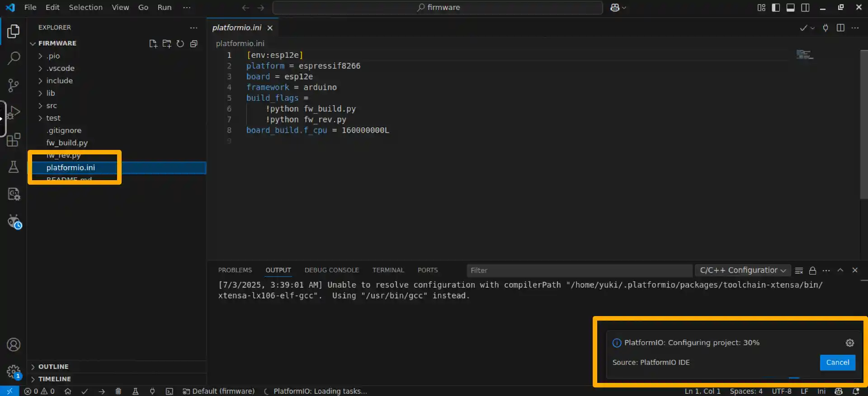The height and width of the screenshot is (396, 868).
Task: Click PlatformIO Upload arrow in status bar
Action: point(102,391)
